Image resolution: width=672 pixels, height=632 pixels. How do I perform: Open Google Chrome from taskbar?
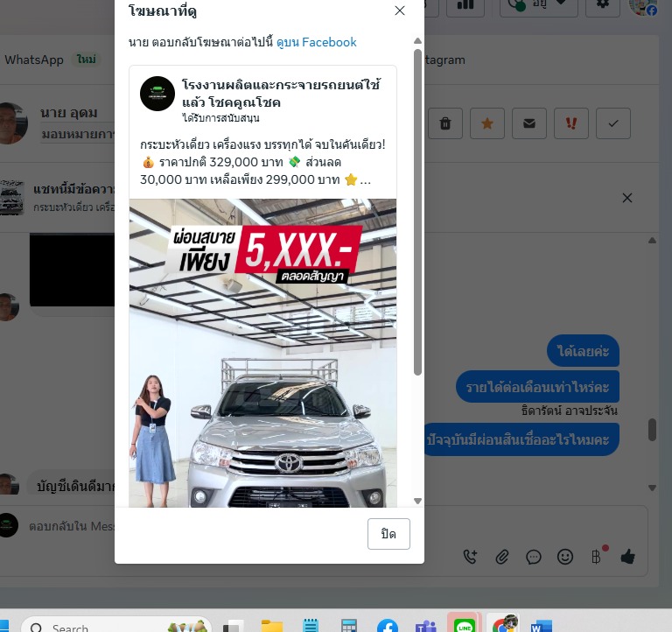(x=503, y=624)
